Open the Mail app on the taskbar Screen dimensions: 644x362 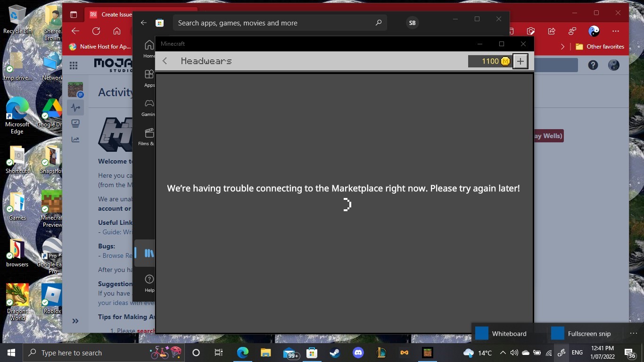pos(291,353)
